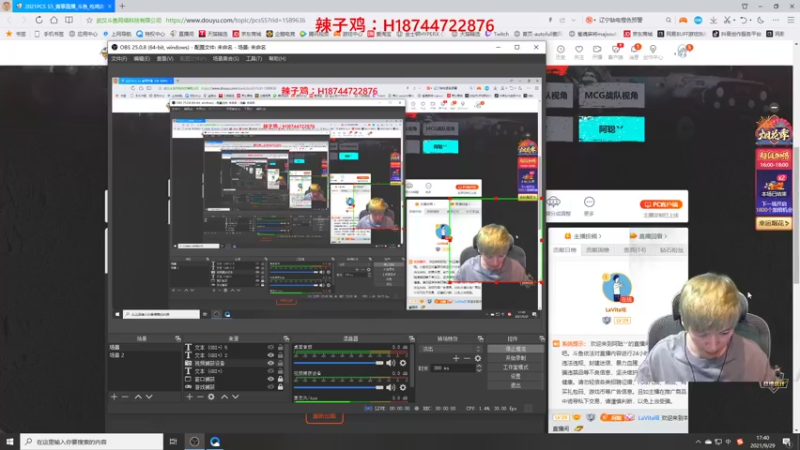800x450 pixels.
Task: Click the Start Recording button in OBS
Action: point(515,358)
